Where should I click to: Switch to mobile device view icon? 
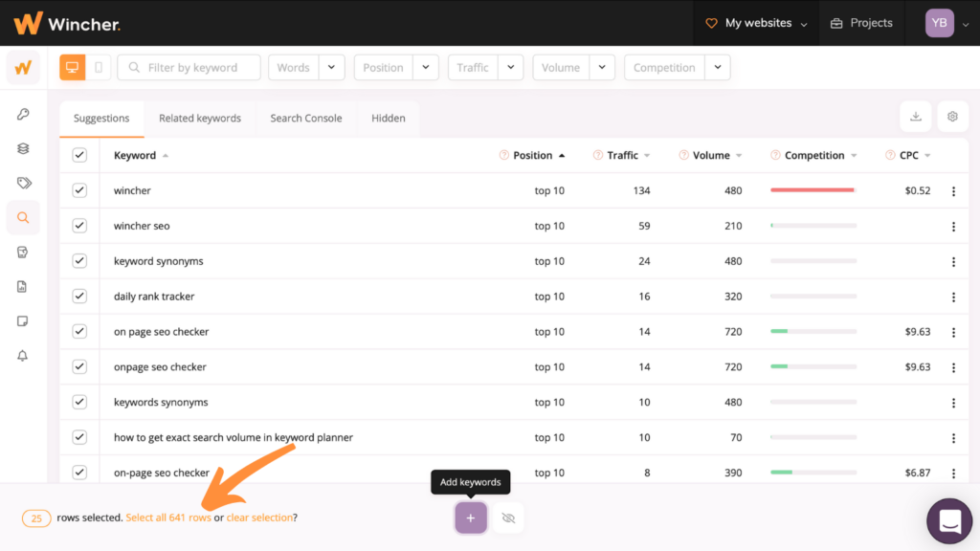(x=99, y=68)
